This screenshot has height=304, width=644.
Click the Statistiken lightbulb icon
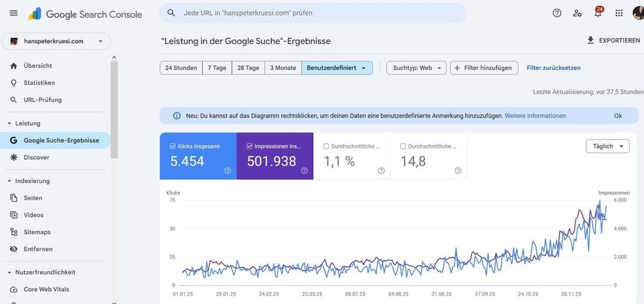click(14, 82)
